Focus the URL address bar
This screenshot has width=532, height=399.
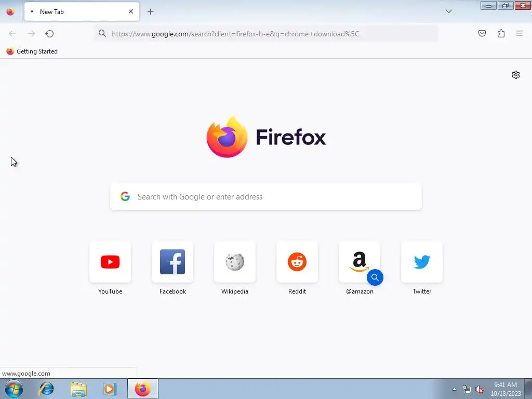(x=266, y=34)
